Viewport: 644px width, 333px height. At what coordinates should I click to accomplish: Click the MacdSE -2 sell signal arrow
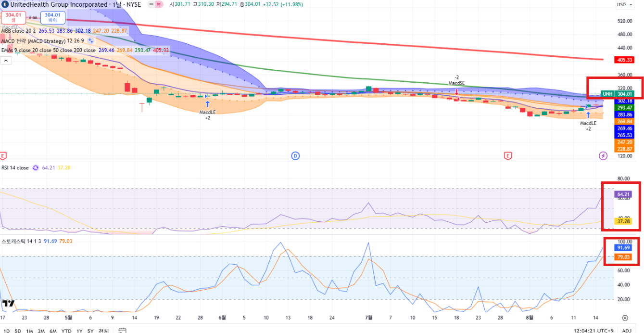[x=456, y=91]
